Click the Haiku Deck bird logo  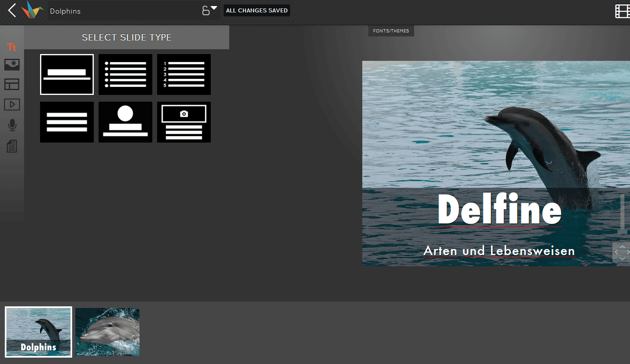(x=32, y=10)
